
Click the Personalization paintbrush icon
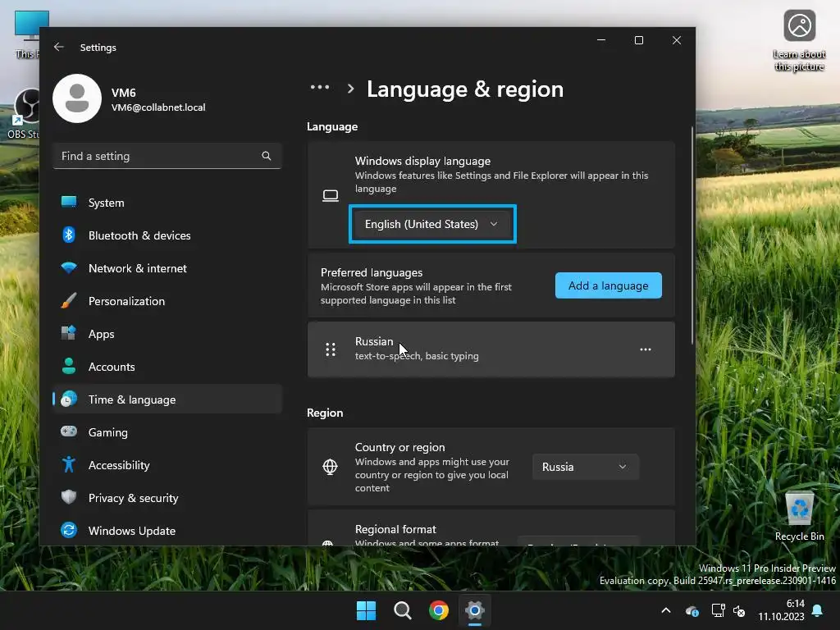[x=69, y=300]
